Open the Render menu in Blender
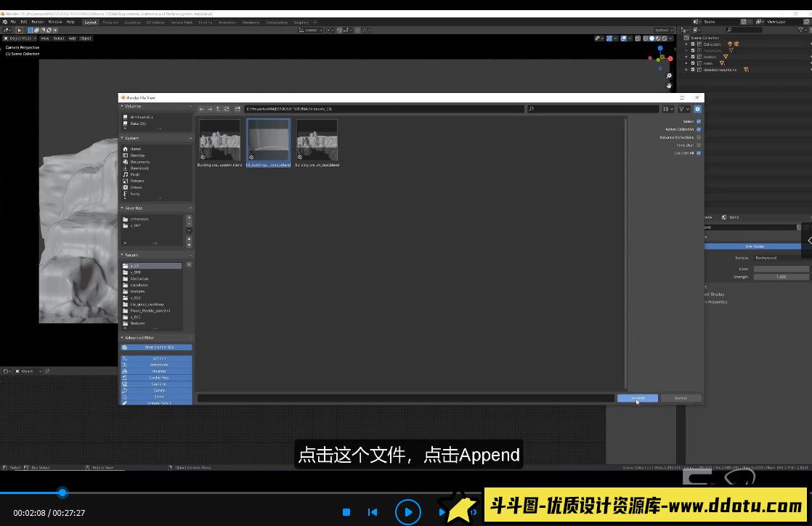Viewport: 812px width, 526px height. [38, 23]
